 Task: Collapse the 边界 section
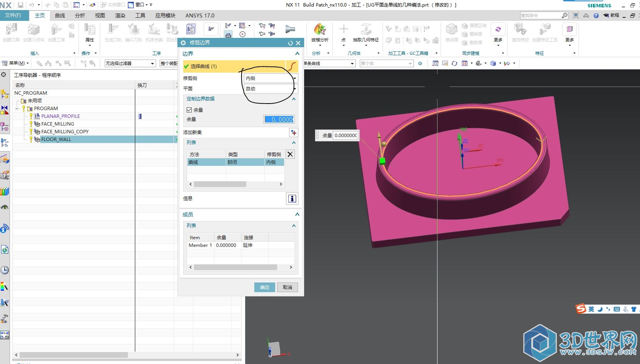[297, 54]
